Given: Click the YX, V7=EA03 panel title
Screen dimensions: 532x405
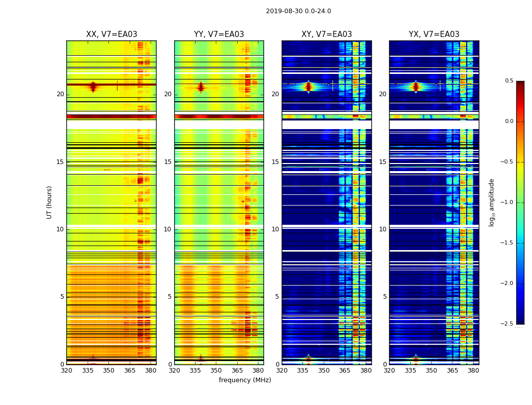Looking at the screenshot, I should (x=434, y=34).
